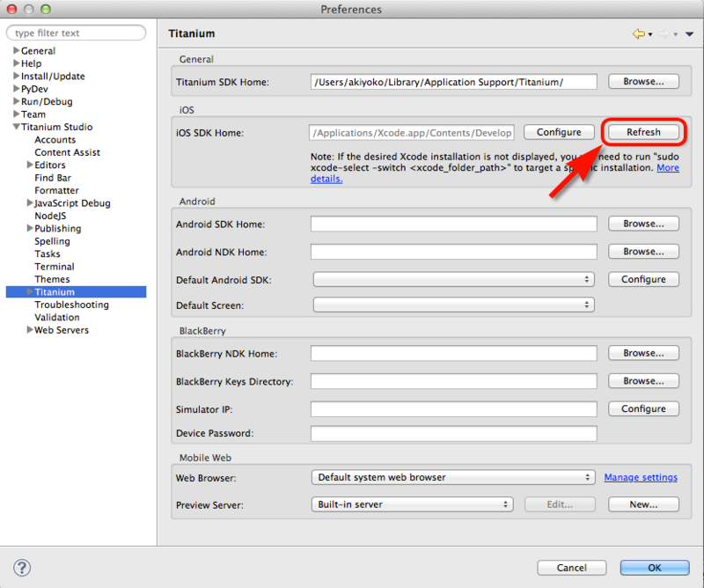Open the back history dropdown arrow
This screenshot has height=588, width=704.
(650, 34)
